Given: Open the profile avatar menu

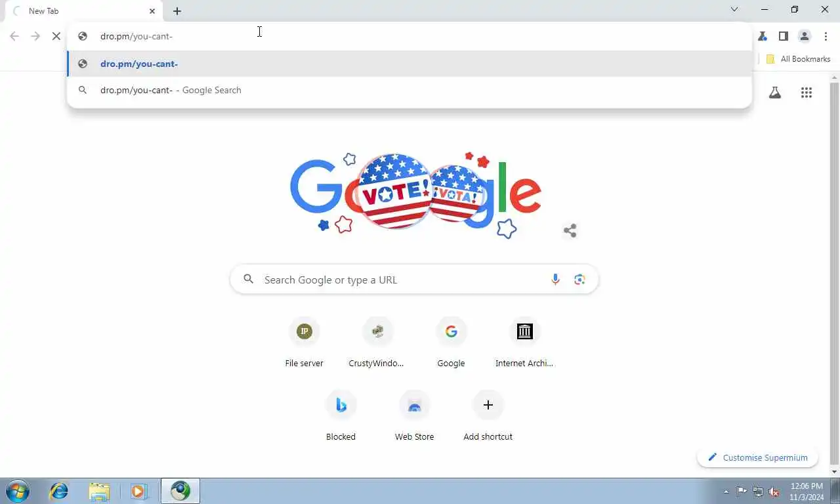Looking at the screenshot, I should (x=805, y=36).
